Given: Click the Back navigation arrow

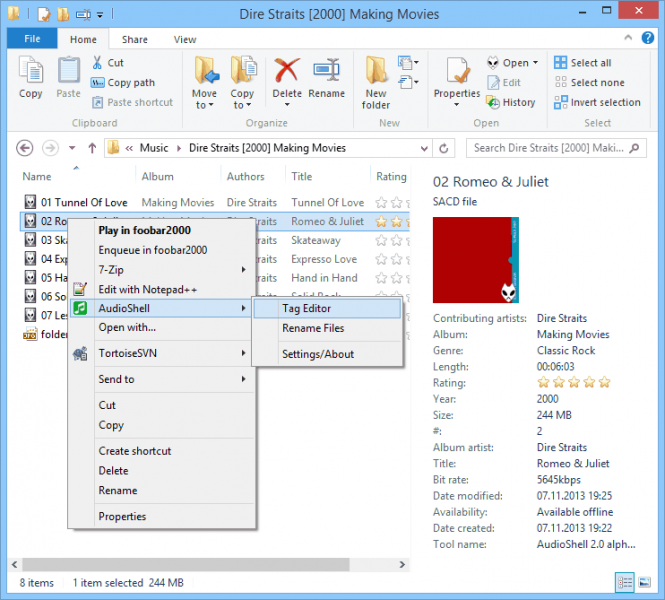Looking at the screenshot, I should point(25,148).
